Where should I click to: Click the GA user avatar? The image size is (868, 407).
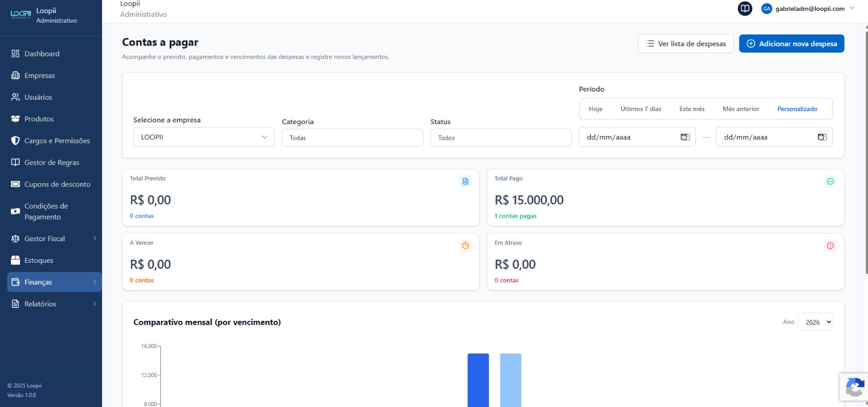tap(767, 9)
